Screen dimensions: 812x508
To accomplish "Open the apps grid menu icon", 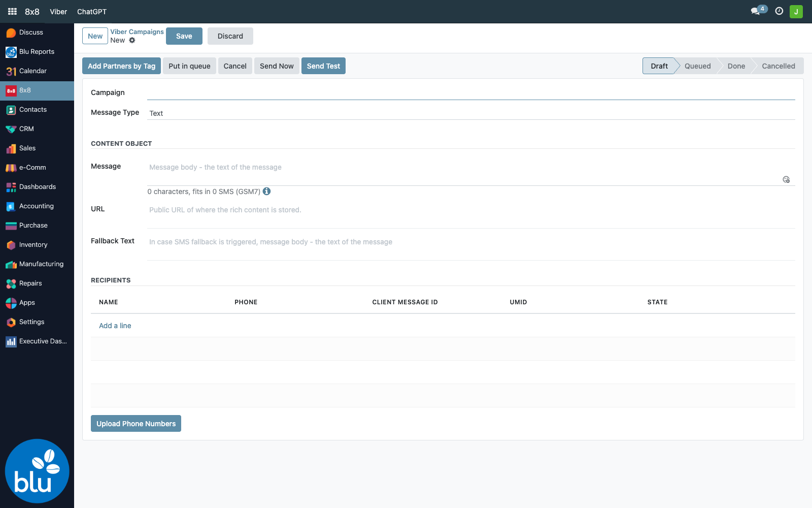I will point(12,11).
